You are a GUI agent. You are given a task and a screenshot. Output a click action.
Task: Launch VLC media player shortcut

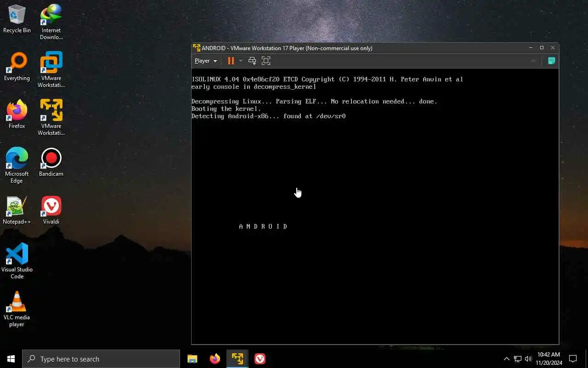click(17, 309)
